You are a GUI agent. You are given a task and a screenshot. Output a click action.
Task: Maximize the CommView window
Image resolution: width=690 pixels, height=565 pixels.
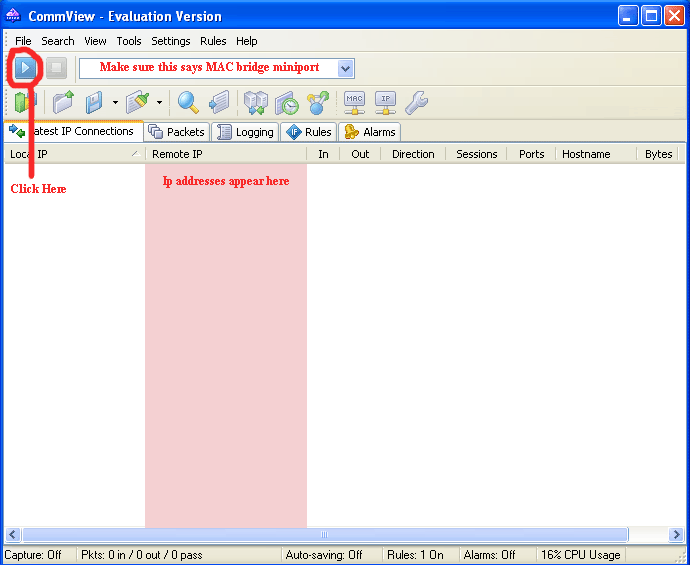[x=651, y=16]
